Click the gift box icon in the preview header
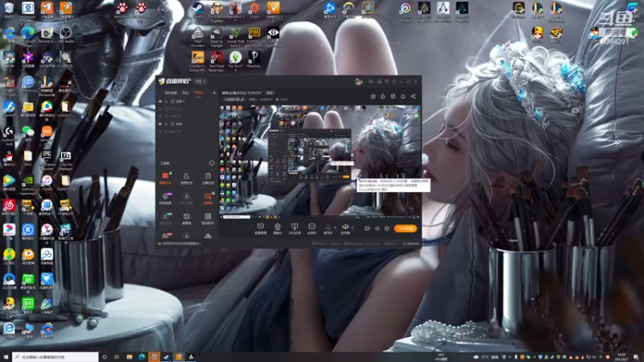The height and width of the screenshot is (362, 644). [373, 97]
